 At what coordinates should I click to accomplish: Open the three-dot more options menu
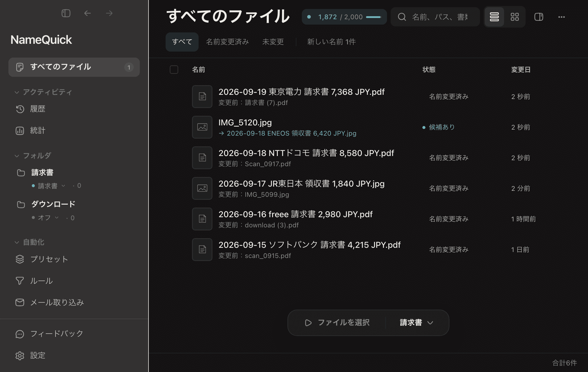561,17
